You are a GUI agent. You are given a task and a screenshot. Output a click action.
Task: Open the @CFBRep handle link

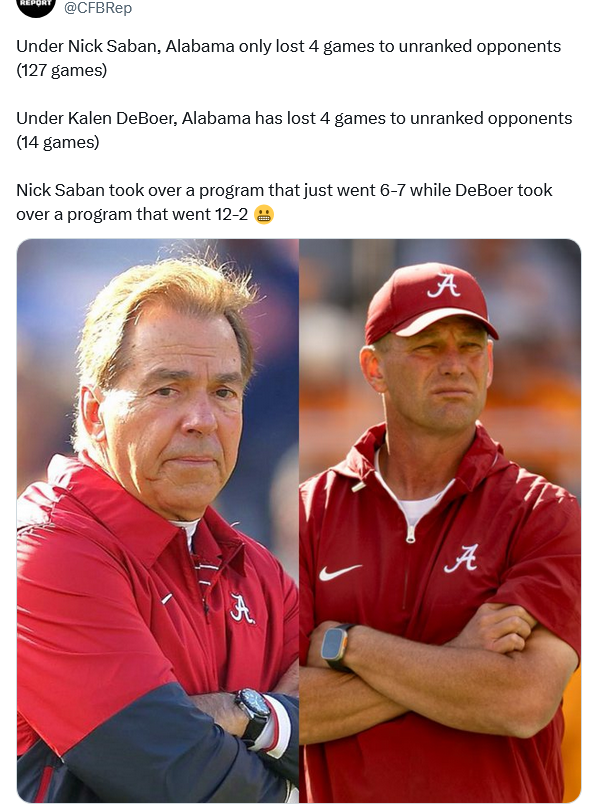tap(98, 8)
